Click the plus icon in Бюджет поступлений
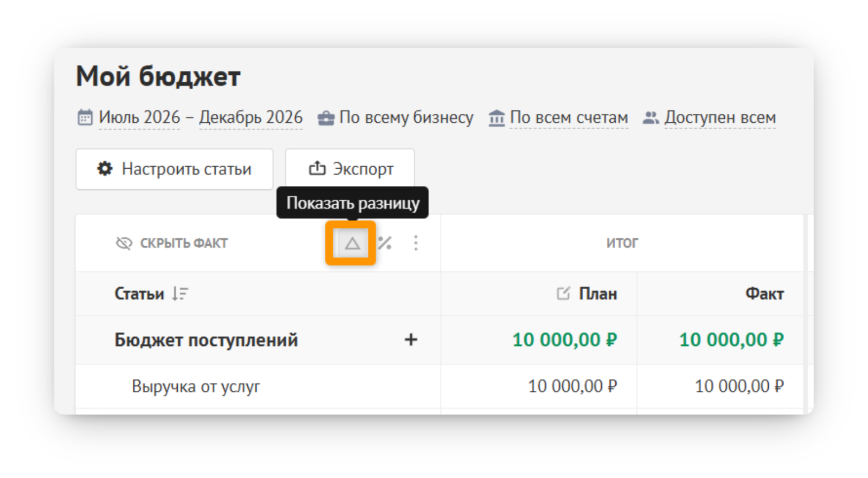 tap(411, 340)
